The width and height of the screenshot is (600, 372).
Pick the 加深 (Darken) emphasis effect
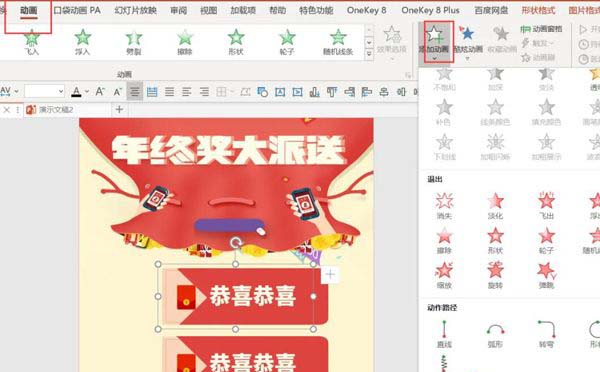tap(495, 80)
